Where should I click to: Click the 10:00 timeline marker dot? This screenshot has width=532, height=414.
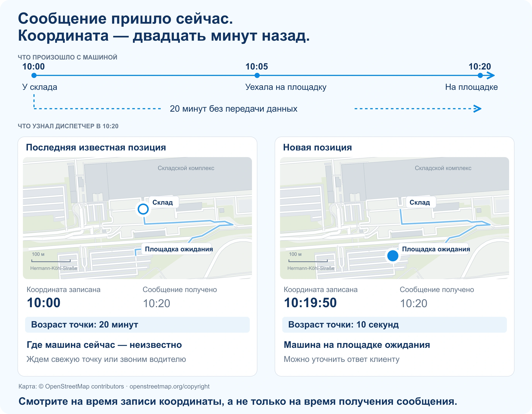[x=34, y=76]
